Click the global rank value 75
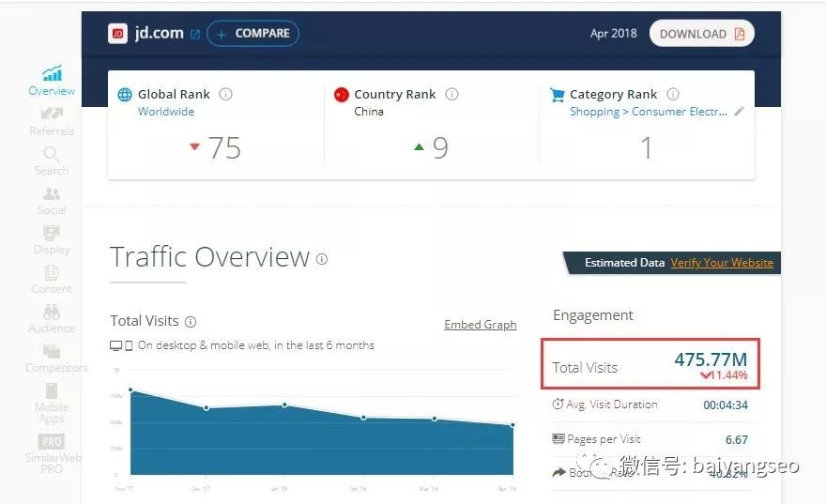The width and height of the screenshot is (826, 504). [224, 148]
